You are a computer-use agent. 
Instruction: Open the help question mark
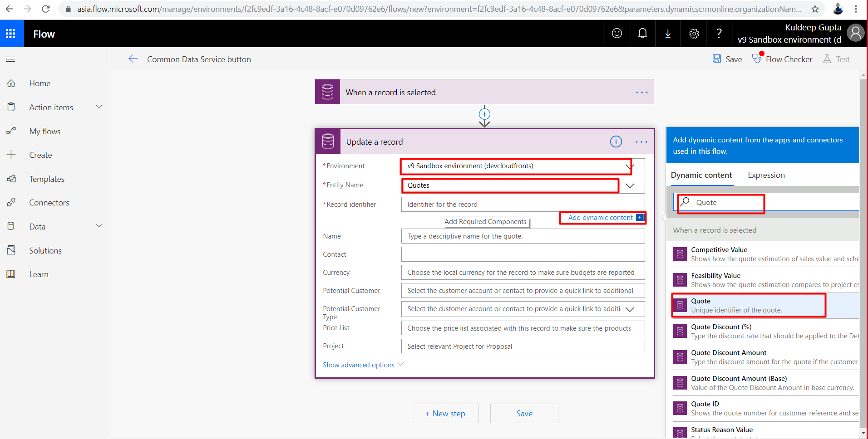point(719,33)
